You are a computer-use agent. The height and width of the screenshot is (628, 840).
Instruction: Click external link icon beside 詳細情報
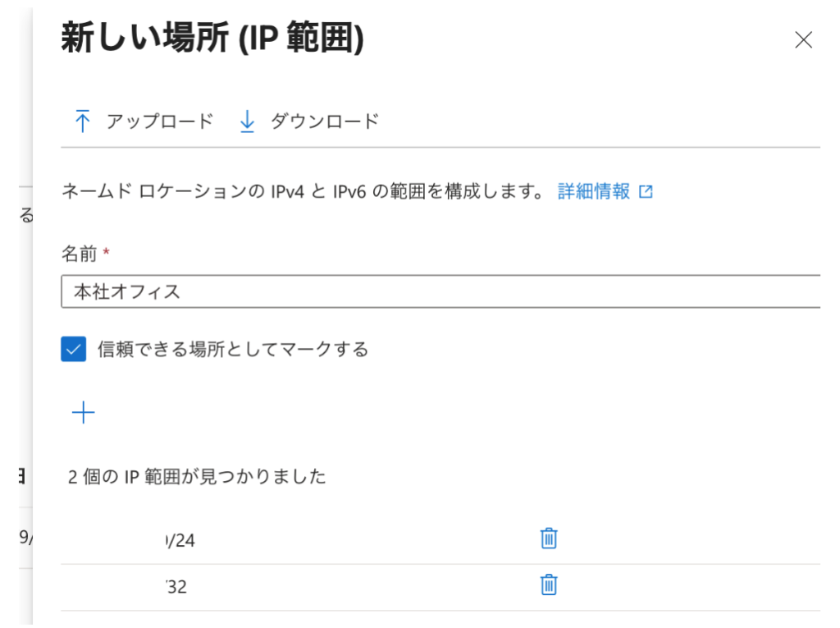(646, 192)
